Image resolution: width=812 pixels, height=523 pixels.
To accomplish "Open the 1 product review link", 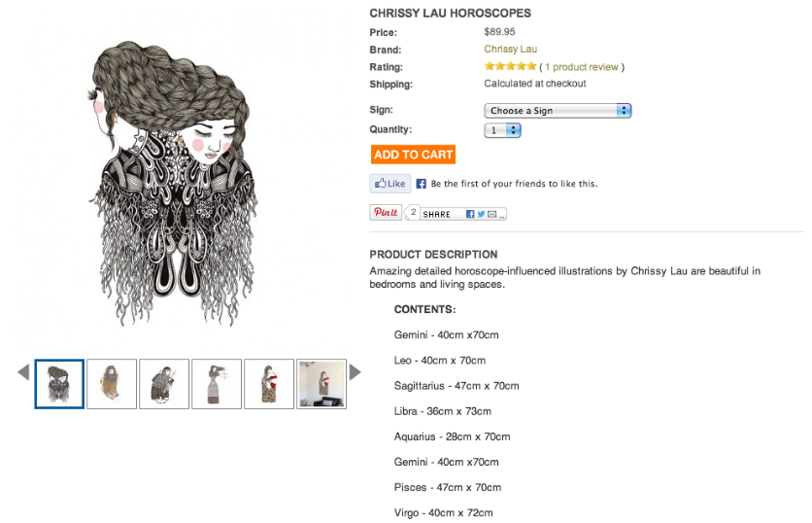I will [x=582, y=67].
